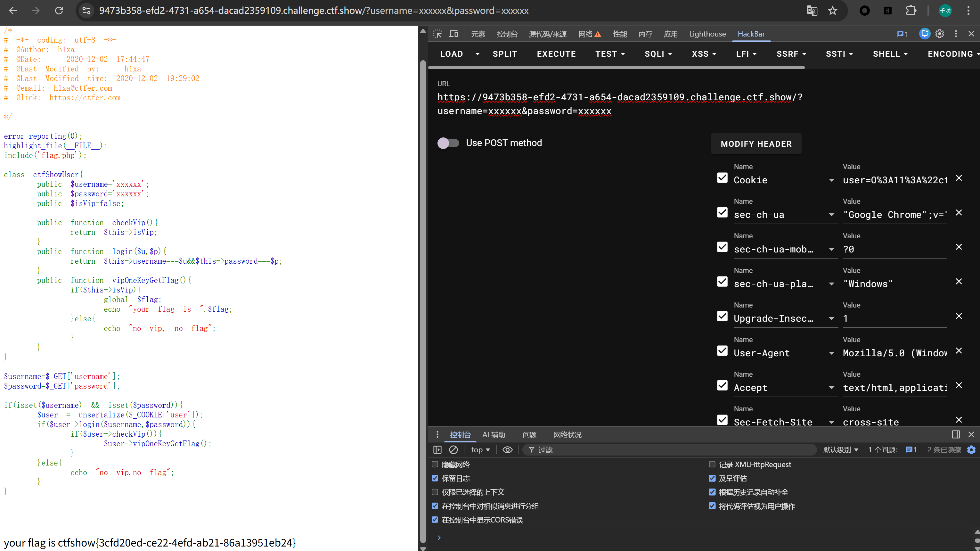Open live expression eye icon
Image resolution: width=980 pixels, height=551 pixels.
(508, 450)
